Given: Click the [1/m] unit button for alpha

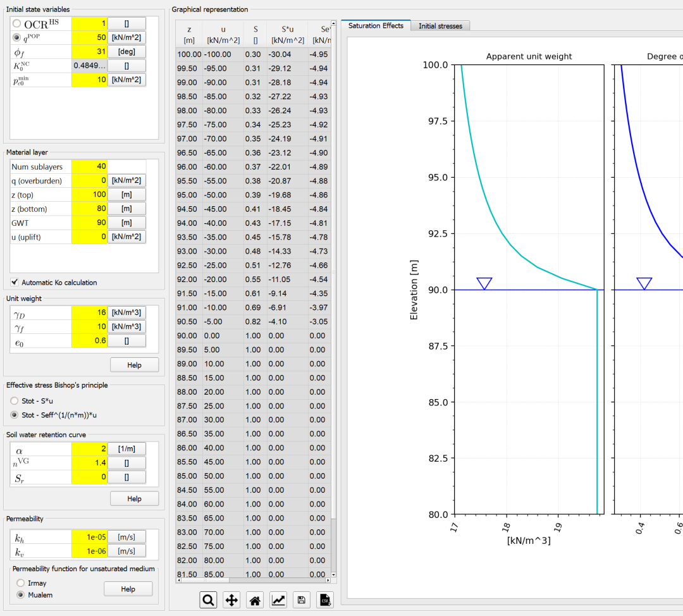Looking at the screenshot, I should pyautogui.click(x=126, y=448).
